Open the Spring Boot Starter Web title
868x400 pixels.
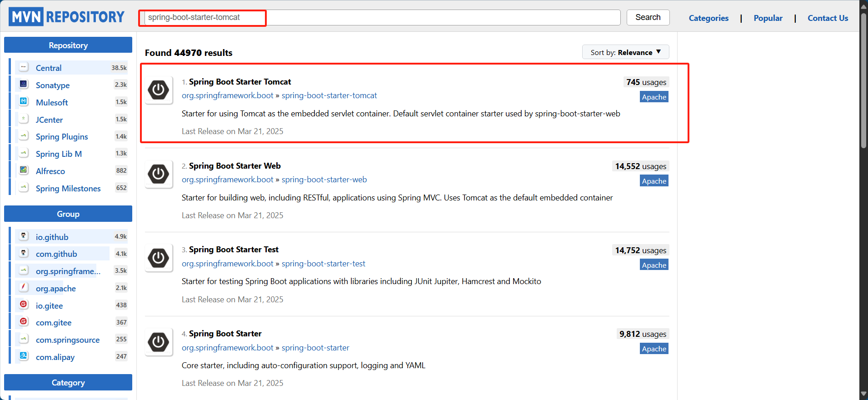[x=235, y=166]
